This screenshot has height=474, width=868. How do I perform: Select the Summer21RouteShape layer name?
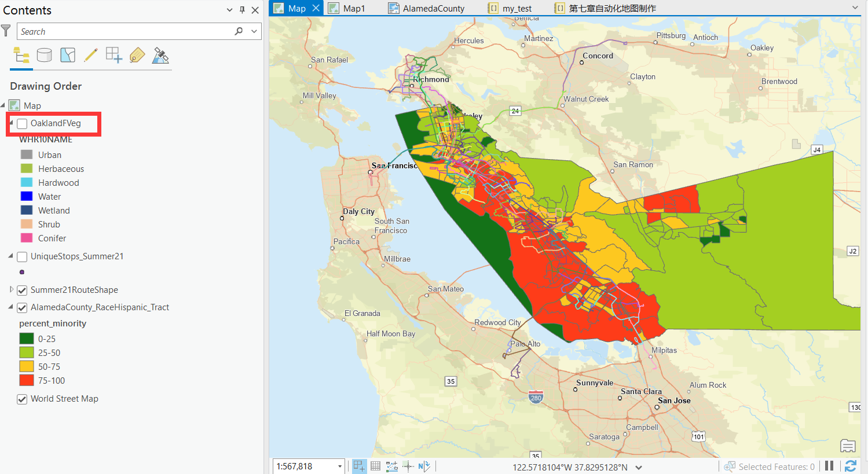point(74,290)
